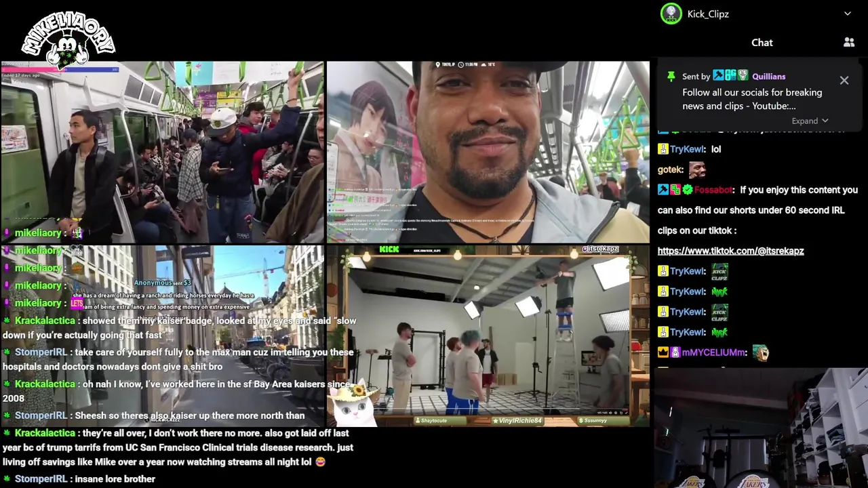Click the star icon beside VinylRichie84
868x488 pixels.
click(495, 421)
